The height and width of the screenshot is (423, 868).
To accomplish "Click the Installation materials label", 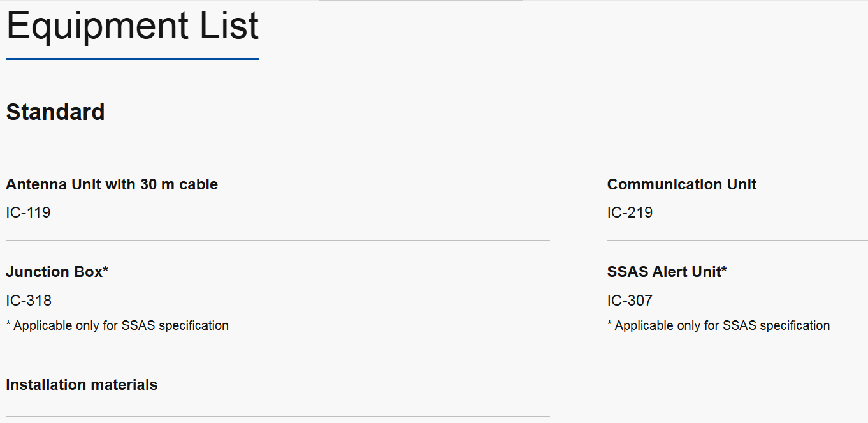I will [x=82, y=385].
